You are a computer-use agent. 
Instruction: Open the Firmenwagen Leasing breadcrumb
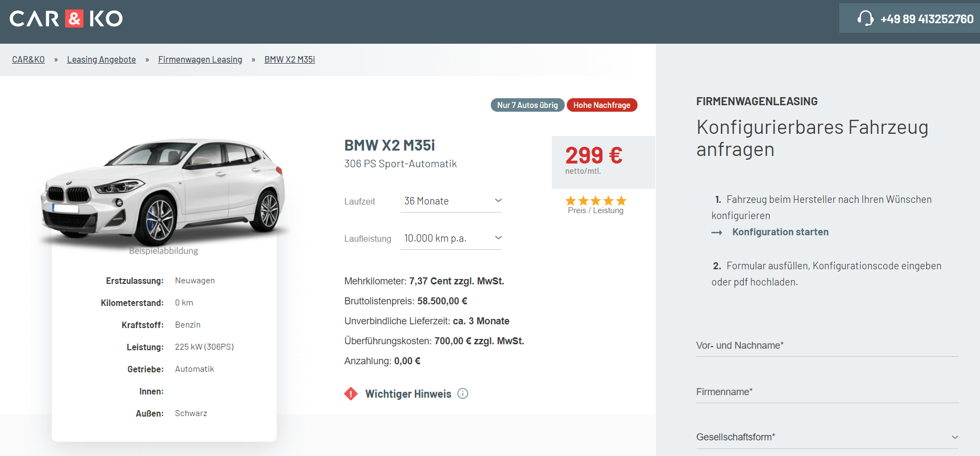pos(200,59)
